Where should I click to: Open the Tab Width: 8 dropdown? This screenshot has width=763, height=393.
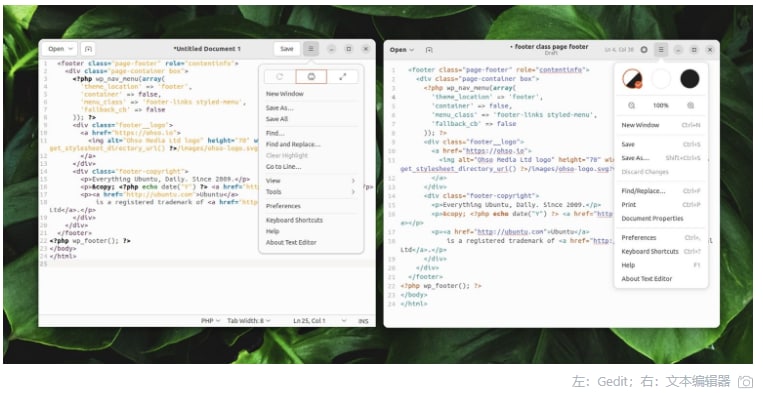tap(249, 321)
